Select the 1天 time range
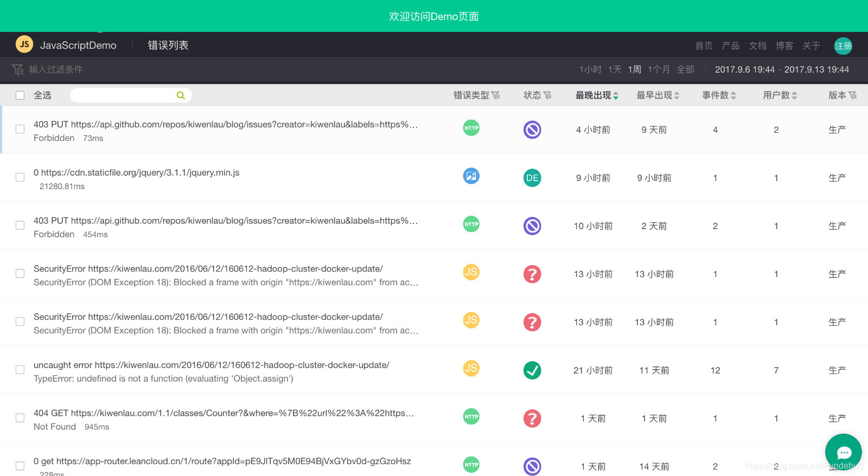868x476 pixels. point(615,69)
